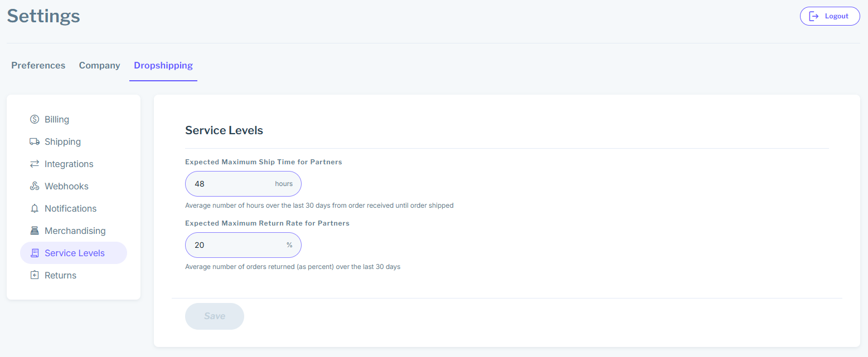Click the Logout arrow icon
868x357 pixels.
813,16
